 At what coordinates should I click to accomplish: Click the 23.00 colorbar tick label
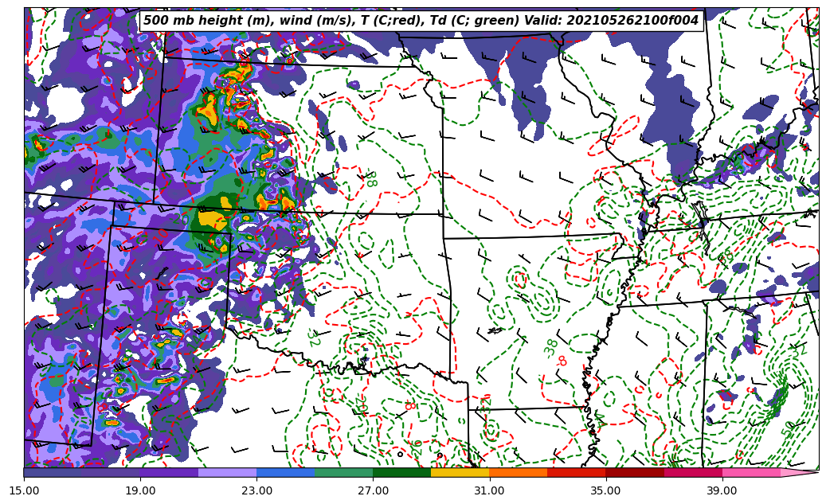256,490
